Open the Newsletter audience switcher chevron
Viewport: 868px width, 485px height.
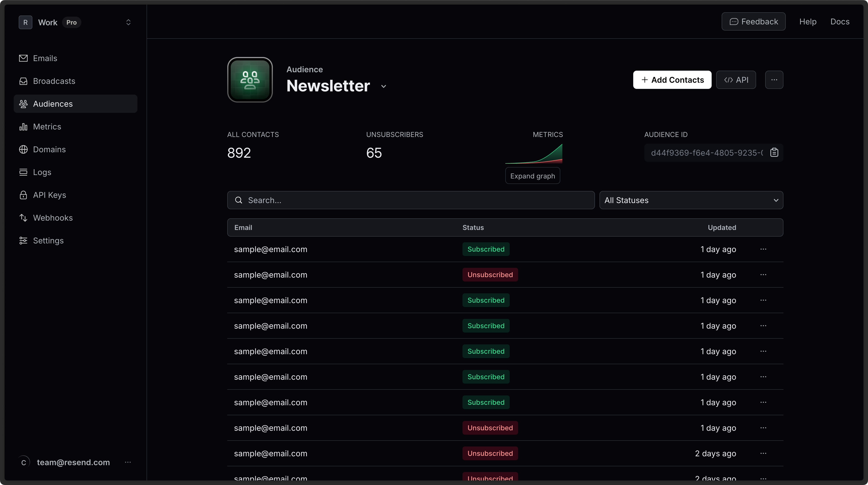click(383, 87)
